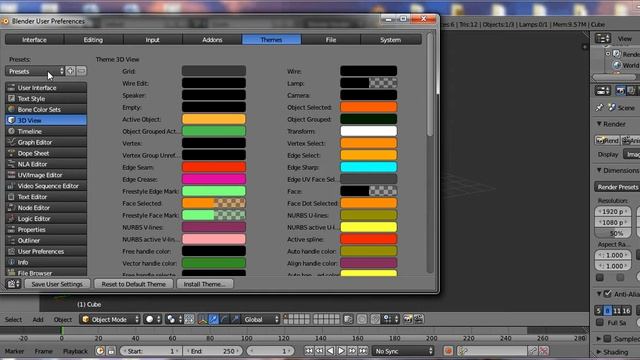This screenshot has width=640, height=360.
Task: Open the User Interface theme section
Action: click(46, 88)
